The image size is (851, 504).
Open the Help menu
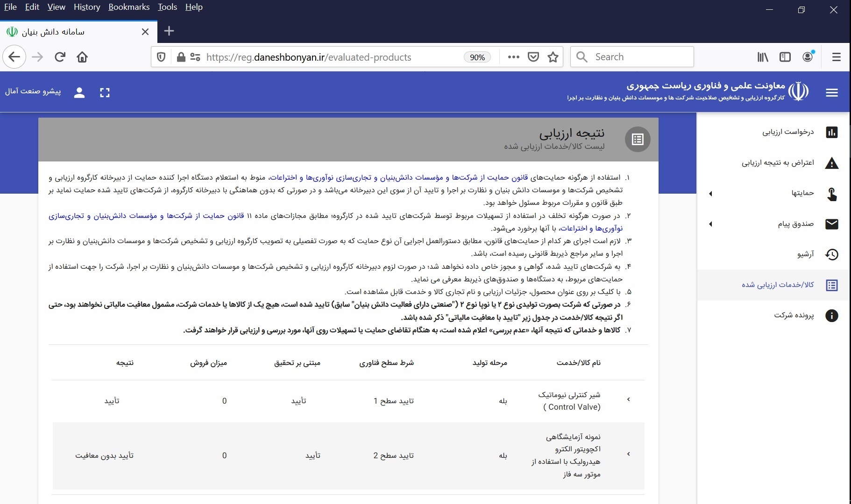point(194,7)
